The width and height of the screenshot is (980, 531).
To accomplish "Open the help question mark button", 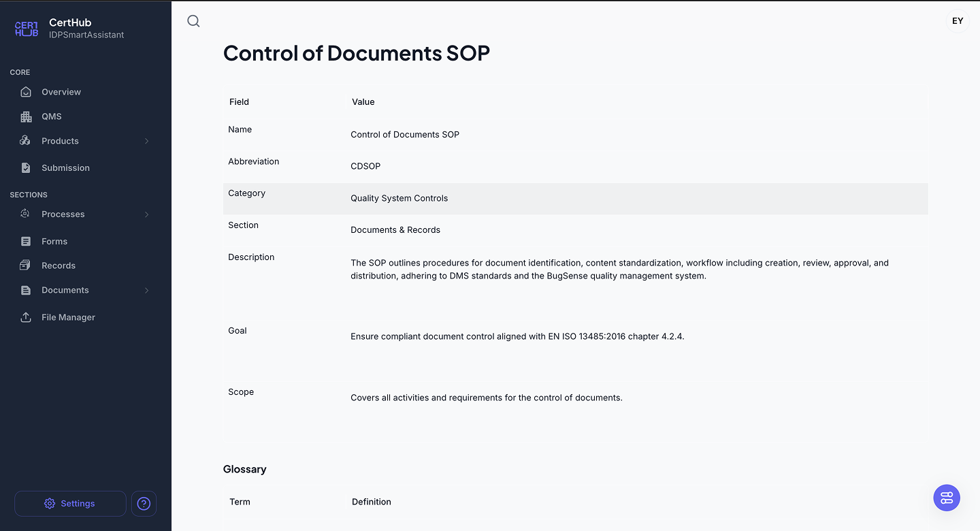I will tap(144, 504).
